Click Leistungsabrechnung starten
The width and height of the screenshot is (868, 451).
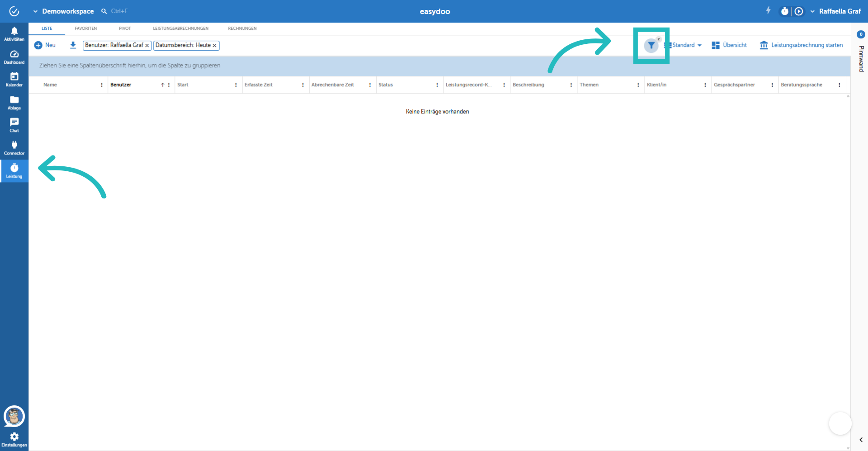click(801, 45)
